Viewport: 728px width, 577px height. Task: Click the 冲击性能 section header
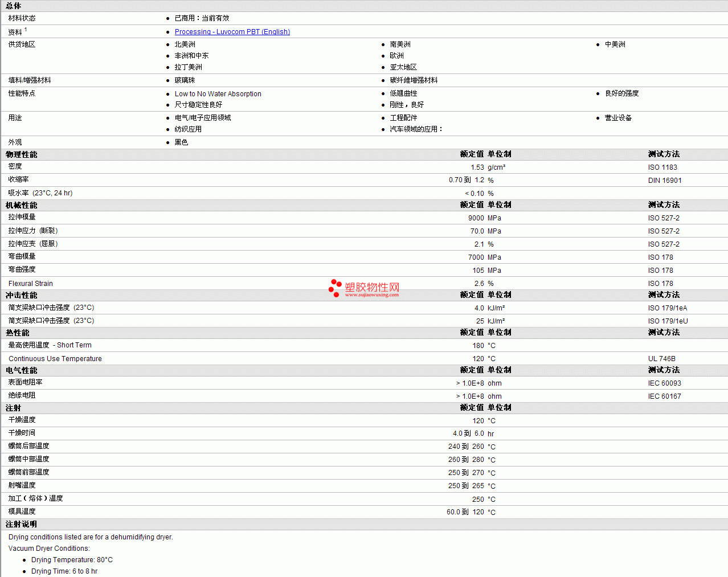click(22, 295)
